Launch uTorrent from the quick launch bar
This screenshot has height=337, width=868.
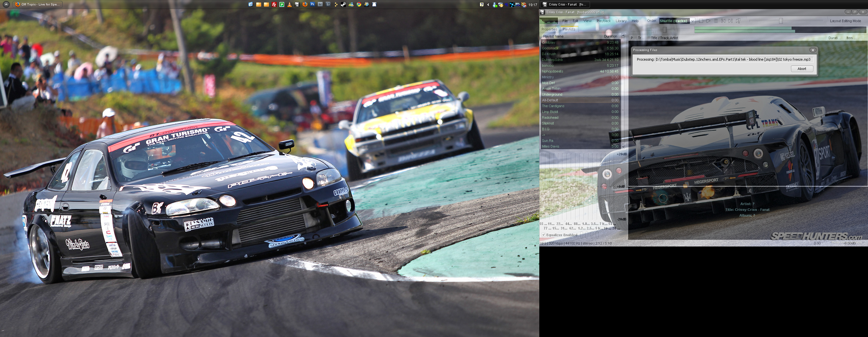pos(282,4)
